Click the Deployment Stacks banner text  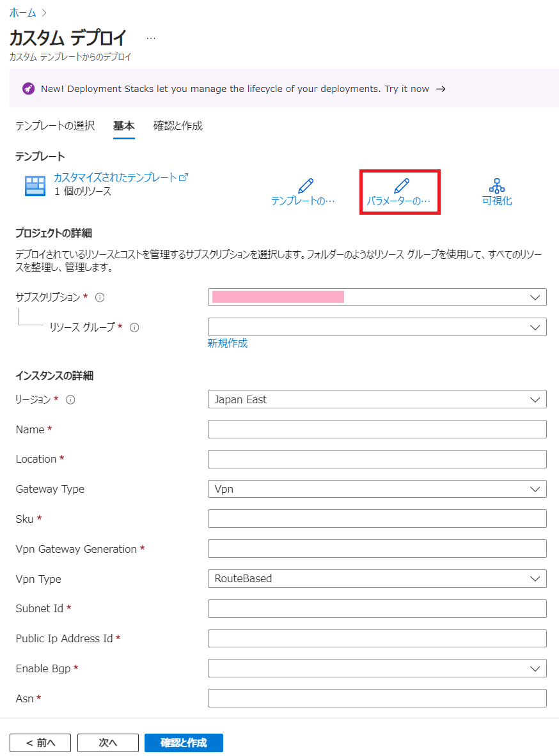click(235, 89)
